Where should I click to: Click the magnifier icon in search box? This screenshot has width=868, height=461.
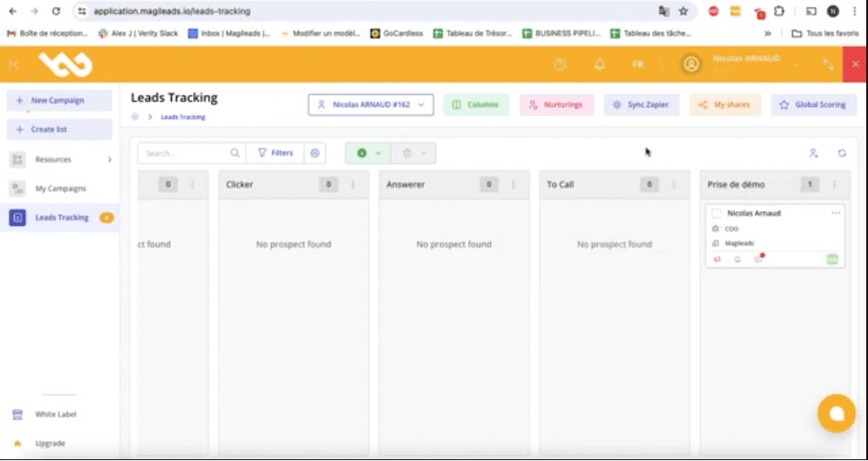[x=234, y=153]
